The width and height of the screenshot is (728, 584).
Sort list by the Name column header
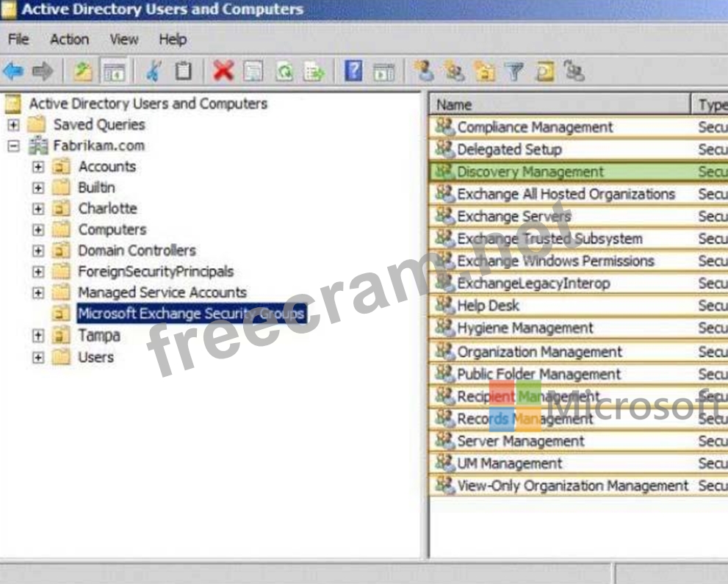560,105
